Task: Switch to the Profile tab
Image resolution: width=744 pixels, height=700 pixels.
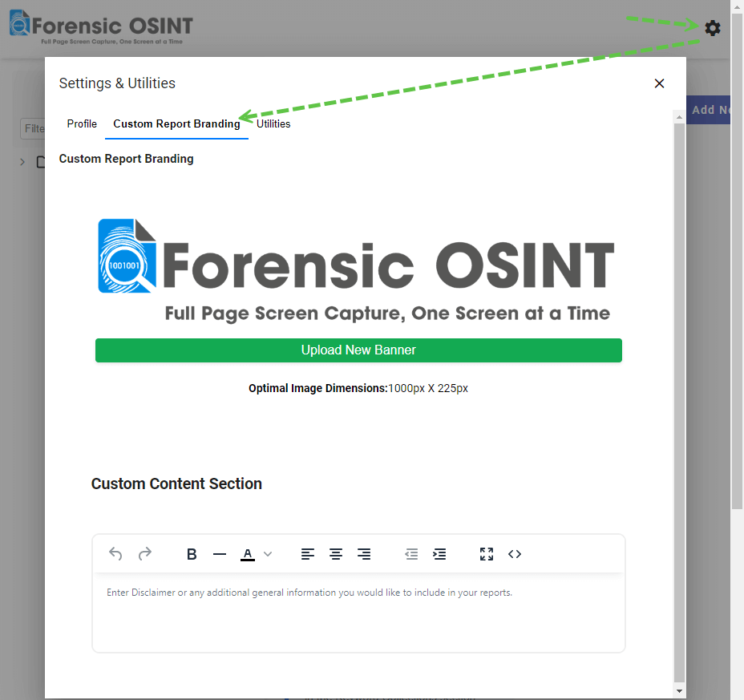Action: (82, 123)
